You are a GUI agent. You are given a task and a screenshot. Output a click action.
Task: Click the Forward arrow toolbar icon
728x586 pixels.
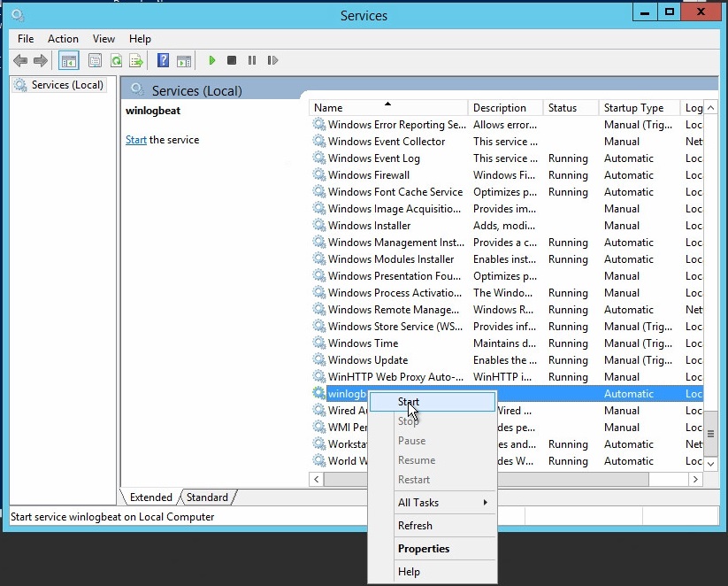(x=41, y=60)
